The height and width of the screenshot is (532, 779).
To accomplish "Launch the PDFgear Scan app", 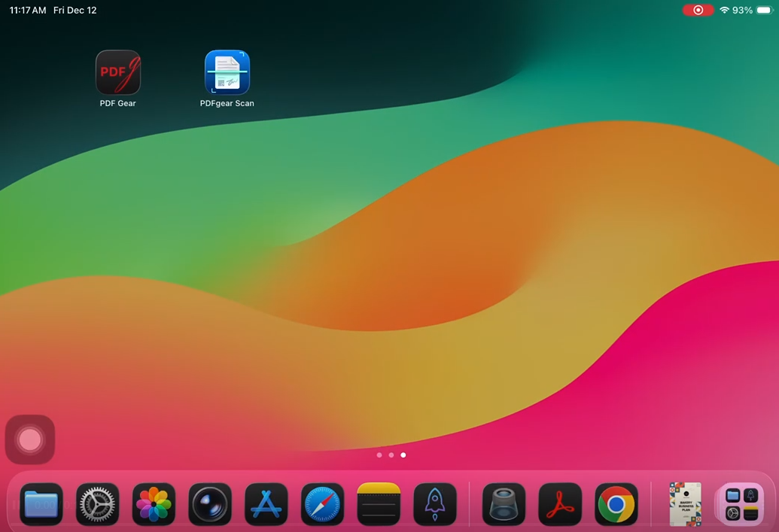I will pos(227,72).
